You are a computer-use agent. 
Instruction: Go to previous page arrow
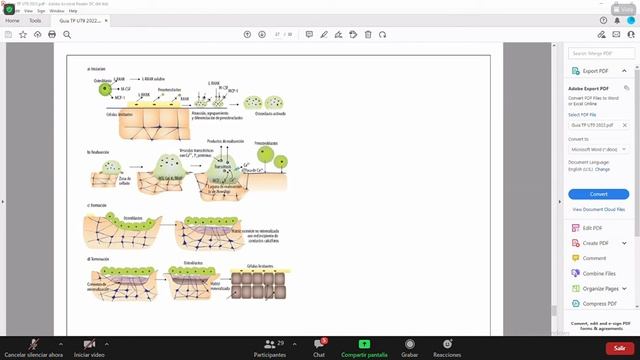click(247, 35)
